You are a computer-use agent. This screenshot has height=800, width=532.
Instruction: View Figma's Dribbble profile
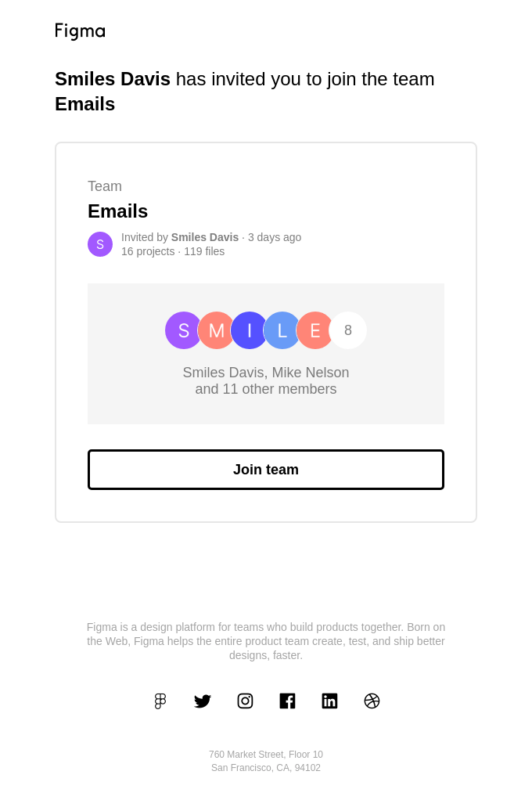click(372, 701)
